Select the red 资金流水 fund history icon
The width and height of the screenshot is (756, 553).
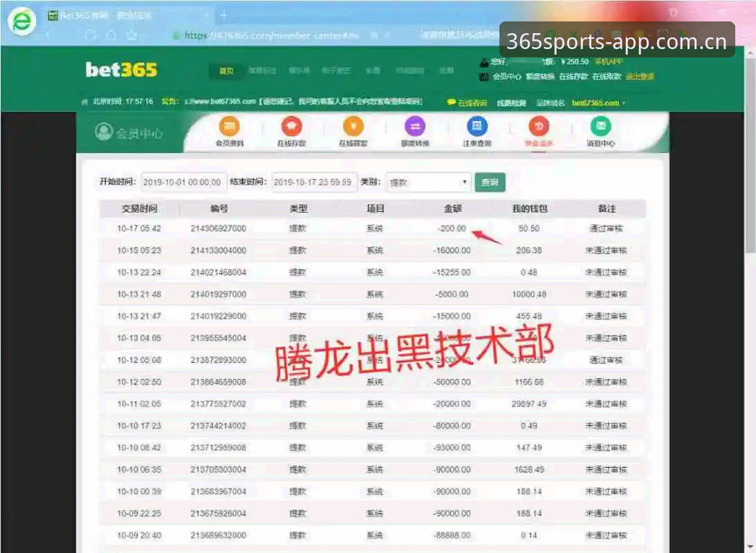(x=539, y=126)
